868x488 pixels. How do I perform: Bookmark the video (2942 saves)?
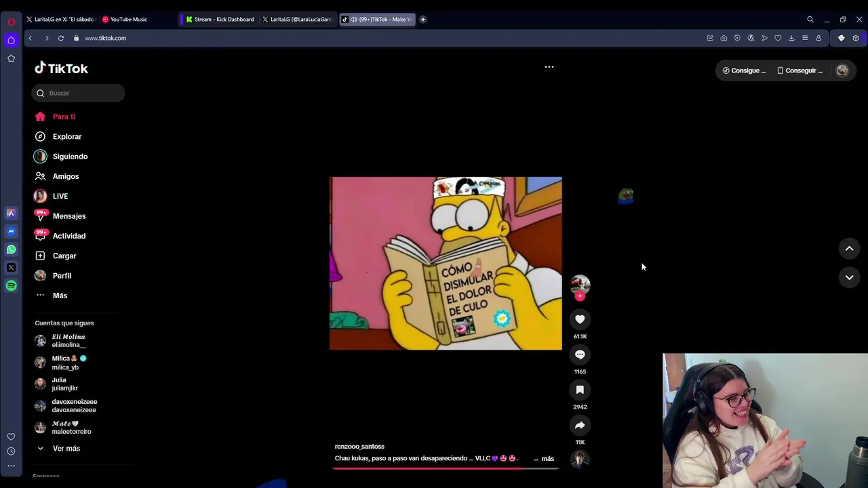point(580,390)
